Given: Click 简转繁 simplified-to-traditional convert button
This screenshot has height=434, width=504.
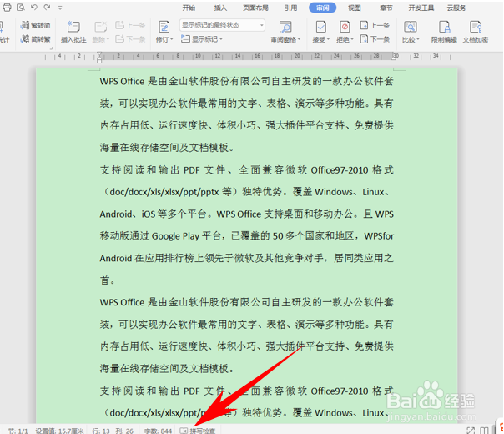Looking at the screenshot, I should click(35, 39).
